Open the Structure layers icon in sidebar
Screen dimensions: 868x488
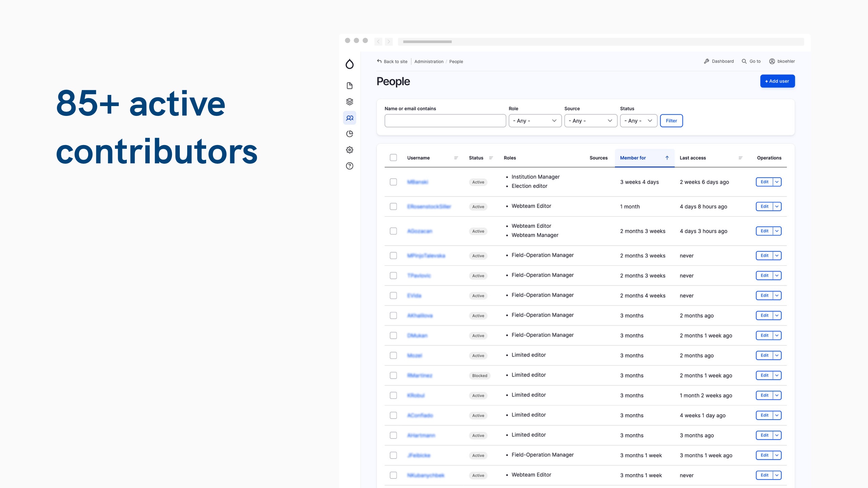pyautogui.click(x=350, y=102)
